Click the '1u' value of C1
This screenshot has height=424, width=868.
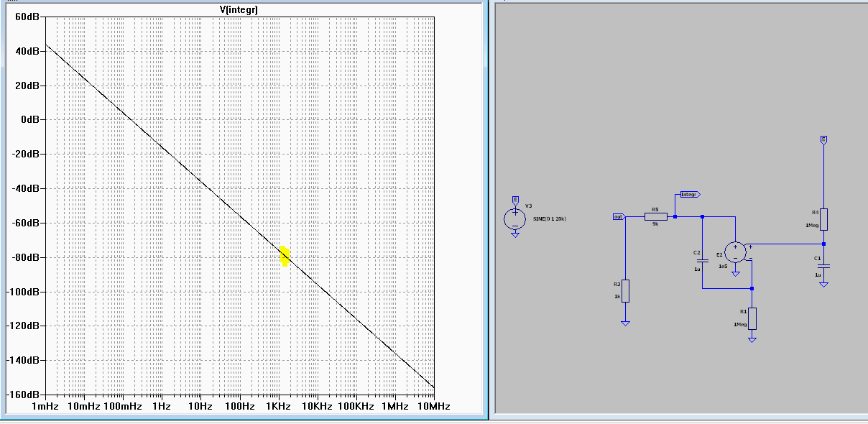(x=817, y=275)
